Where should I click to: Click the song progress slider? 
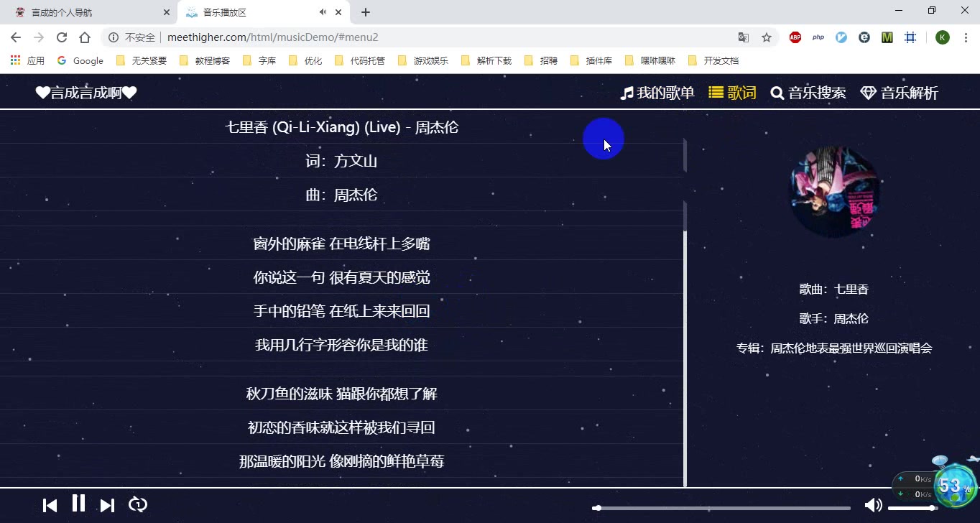(x=721, y=508)
